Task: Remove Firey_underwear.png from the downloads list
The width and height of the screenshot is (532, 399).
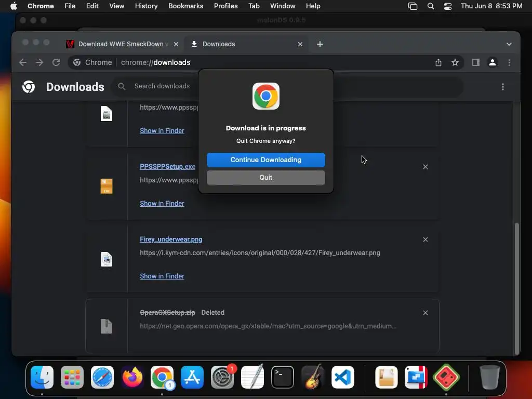Action: click(x=425, y=240)
